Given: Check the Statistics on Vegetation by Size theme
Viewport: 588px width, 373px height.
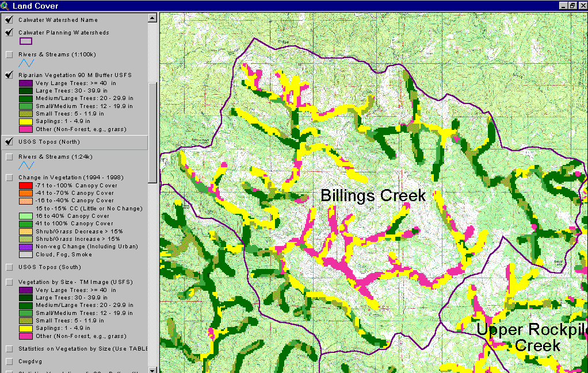Looking at the screenshot, I should click(9, 349).
